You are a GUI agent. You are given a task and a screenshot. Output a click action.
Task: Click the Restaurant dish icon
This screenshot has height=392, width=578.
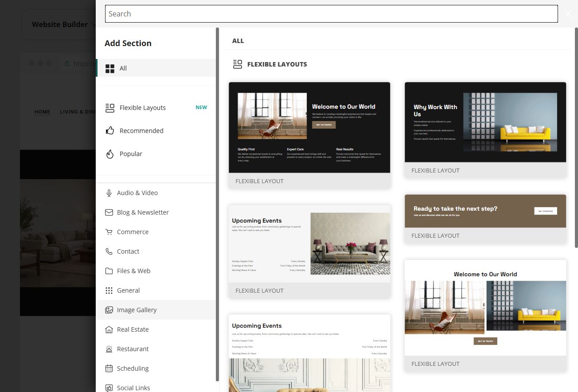tap(109, 349)
